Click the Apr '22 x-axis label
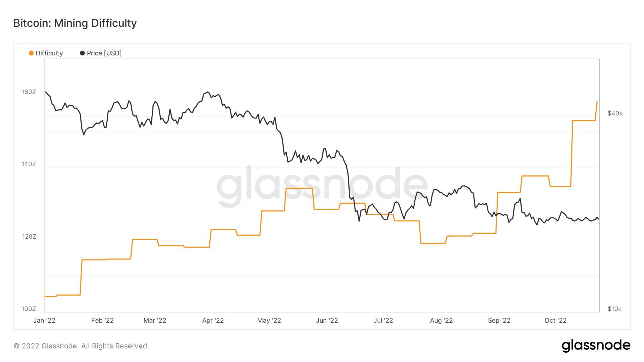 tap(213, 321)
